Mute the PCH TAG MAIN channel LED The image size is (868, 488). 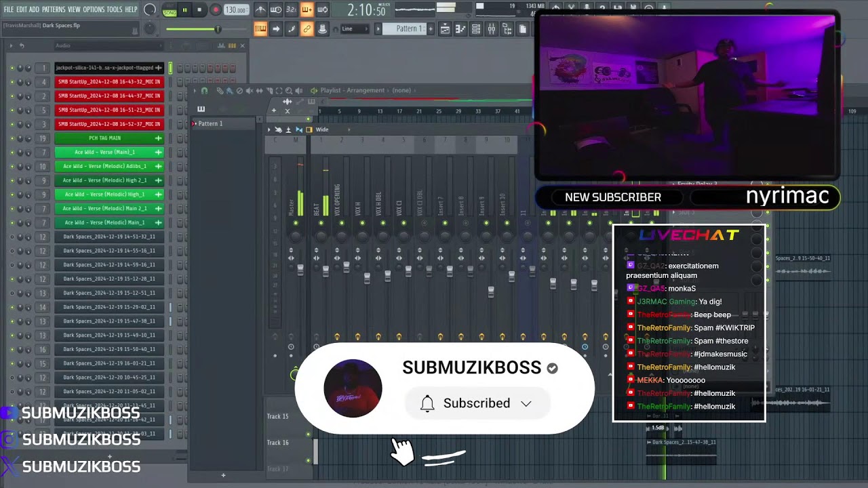point(12,138)
